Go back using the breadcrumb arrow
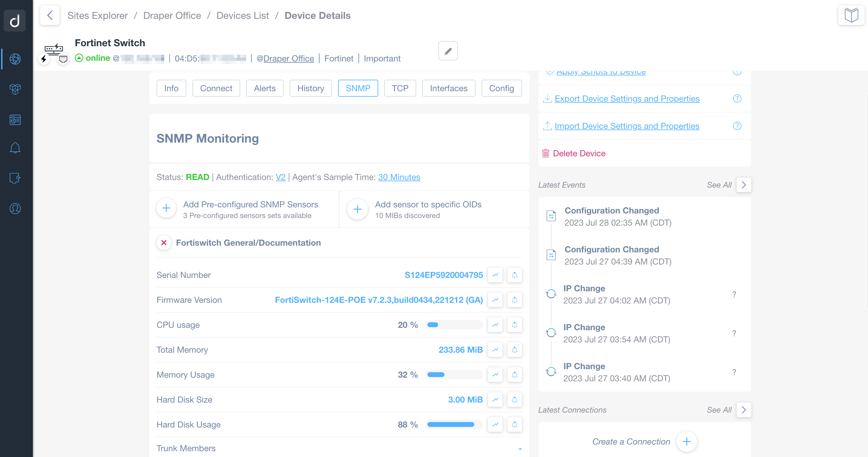This screenshot has width=868, height=457. pos(50,15)
